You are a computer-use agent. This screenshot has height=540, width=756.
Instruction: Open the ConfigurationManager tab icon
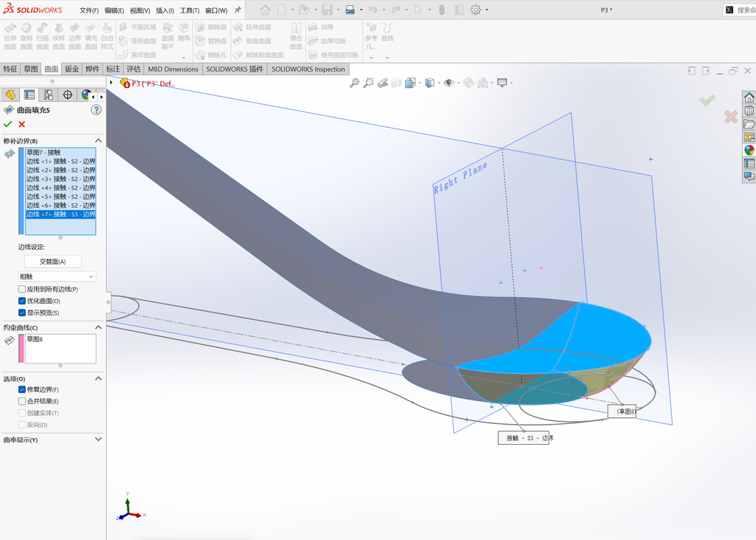click(48, 95)
